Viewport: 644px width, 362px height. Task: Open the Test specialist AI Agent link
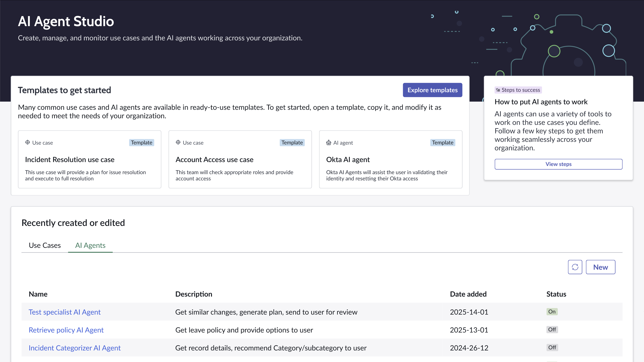[65, 312]
